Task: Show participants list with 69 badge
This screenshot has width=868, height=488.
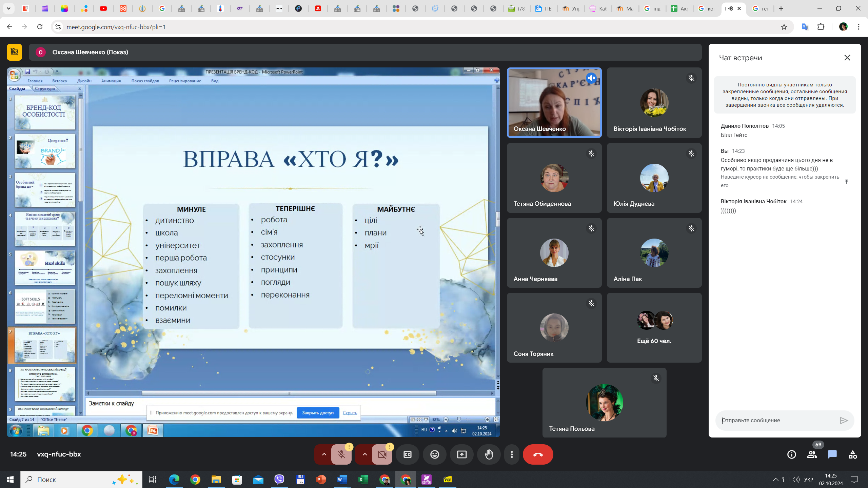Action: [812, 454]
